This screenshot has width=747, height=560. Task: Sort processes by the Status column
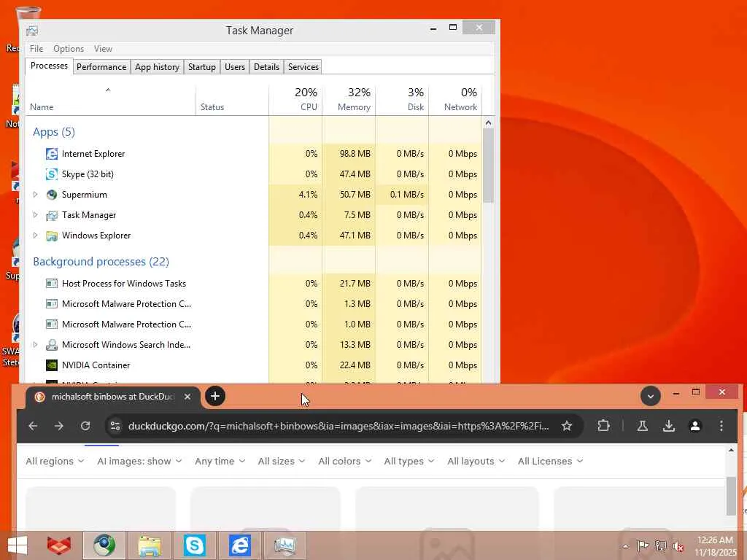[233, 100]
